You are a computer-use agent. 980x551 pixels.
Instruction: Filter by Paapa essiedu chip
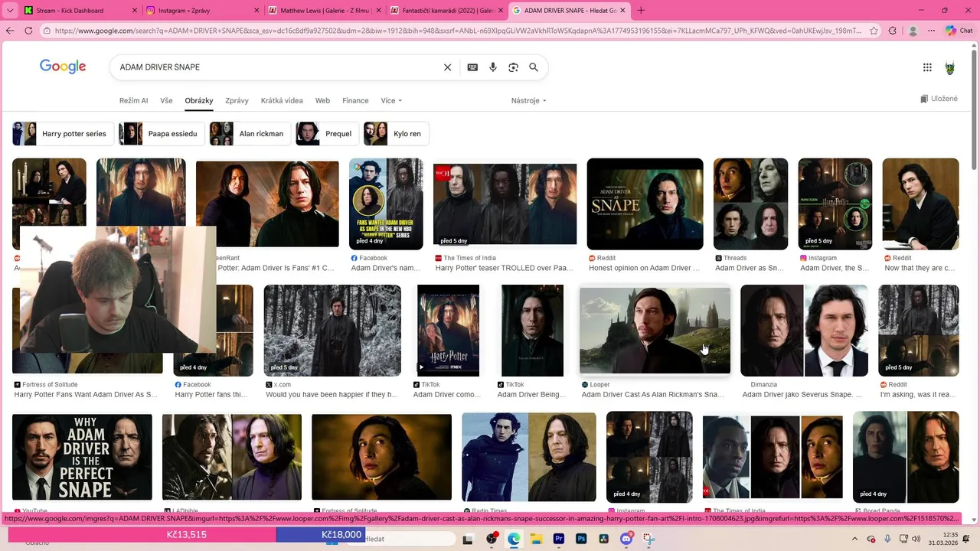coord(162,133)
